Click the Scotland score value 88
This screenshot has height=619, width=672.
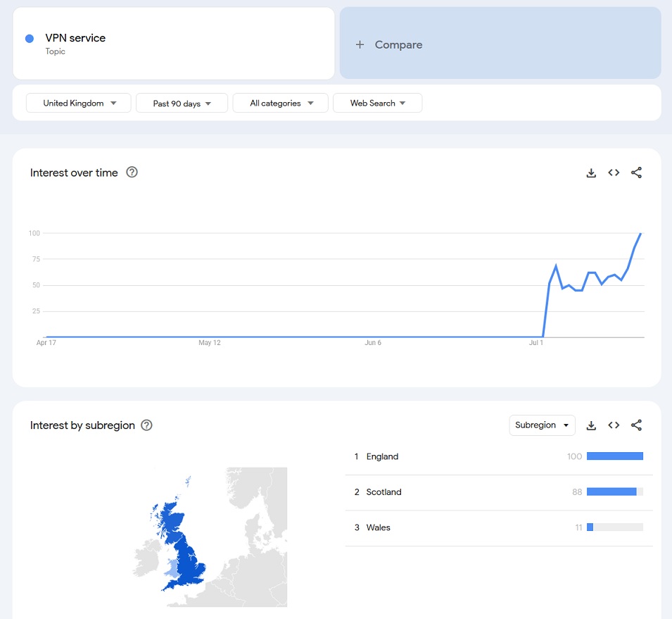tap(577, 492)
